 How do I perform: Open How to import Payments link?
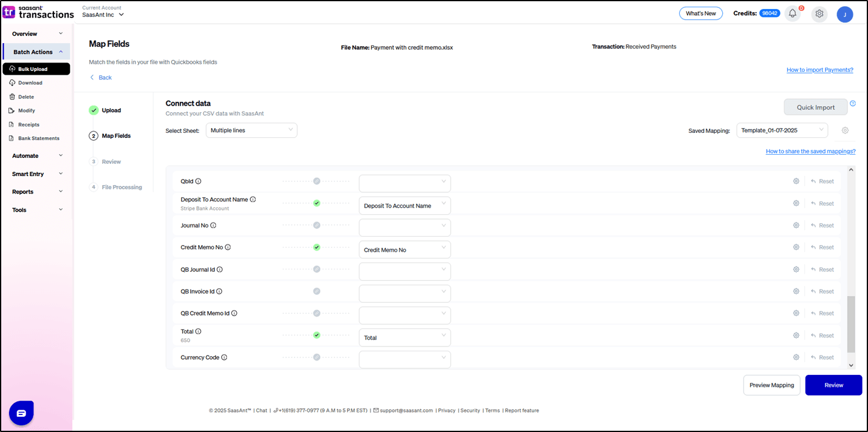(819, 70)
